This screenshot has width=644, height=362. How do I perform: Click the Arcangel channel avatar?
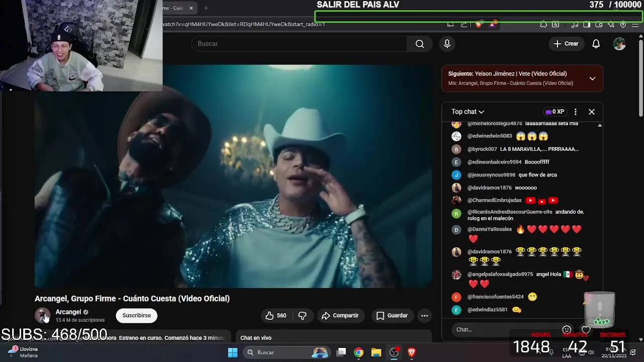(42, 315)
